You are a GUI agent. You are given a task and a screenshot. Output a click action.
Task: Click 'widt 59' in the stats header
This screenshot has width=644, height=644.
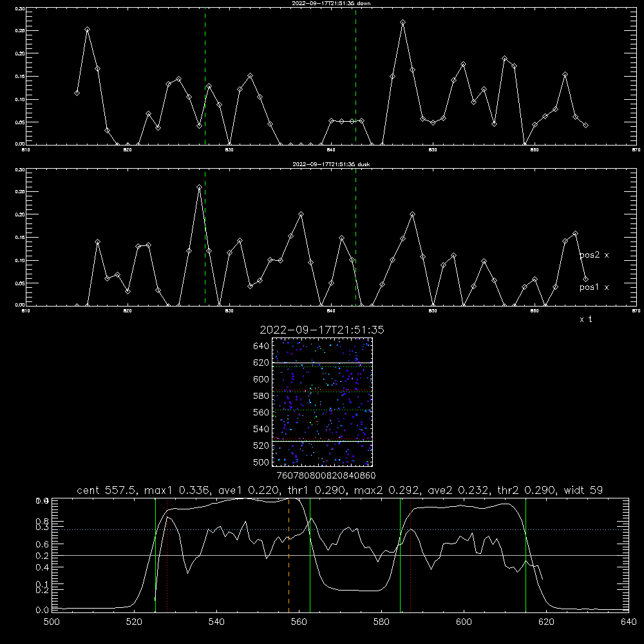(x=583, y=490)
